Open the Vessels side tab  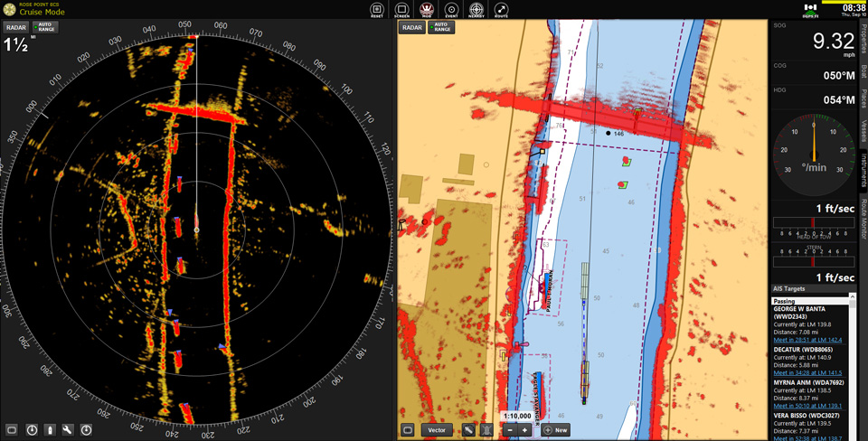click(863, 131)
